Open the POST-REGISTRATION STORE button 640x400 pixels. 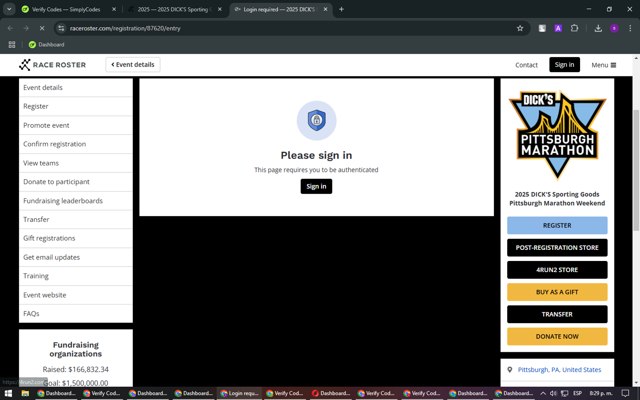click(x=557, y=248)
